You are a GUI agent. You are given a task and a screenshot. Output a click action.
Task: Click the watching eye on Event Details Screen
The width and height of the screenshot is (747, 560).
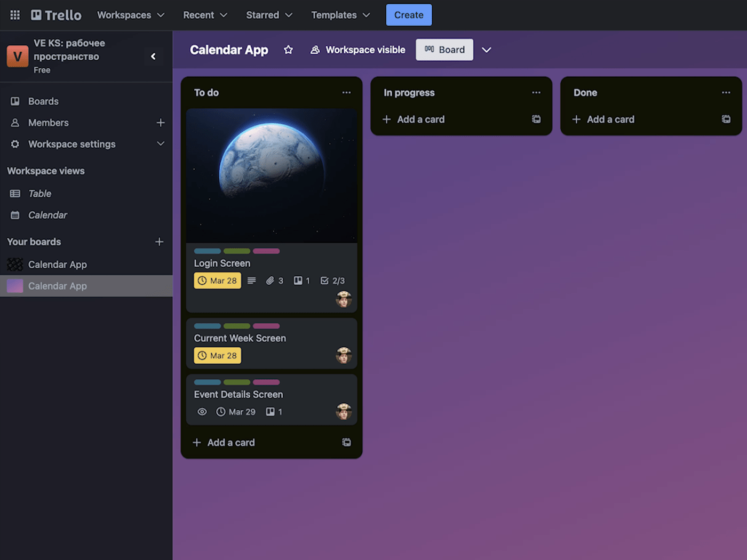202,411
